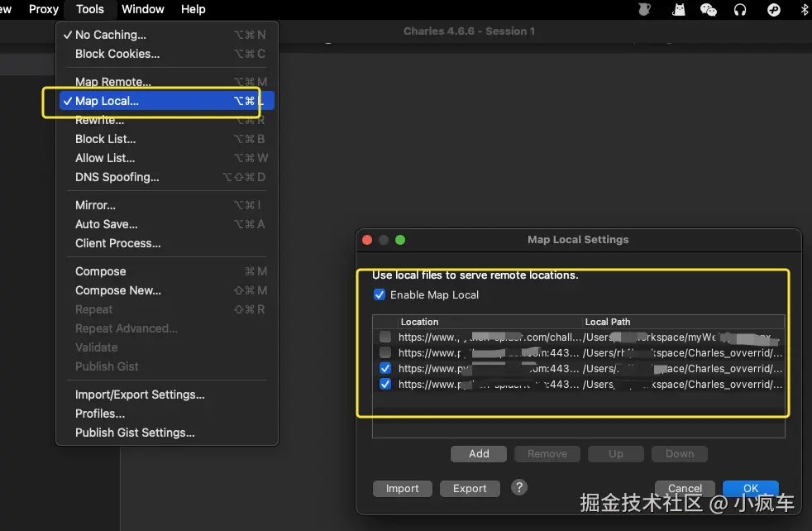Click the Bluetooth icon in menu bar
Viewport: 812px width, 531px height.
coord(805,9)
